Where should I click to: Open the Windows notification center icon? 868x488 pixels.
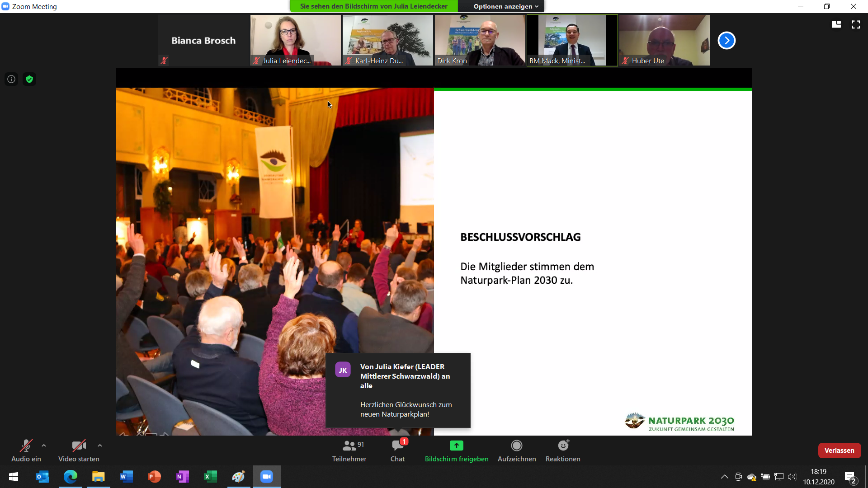[x=849, y=477]
